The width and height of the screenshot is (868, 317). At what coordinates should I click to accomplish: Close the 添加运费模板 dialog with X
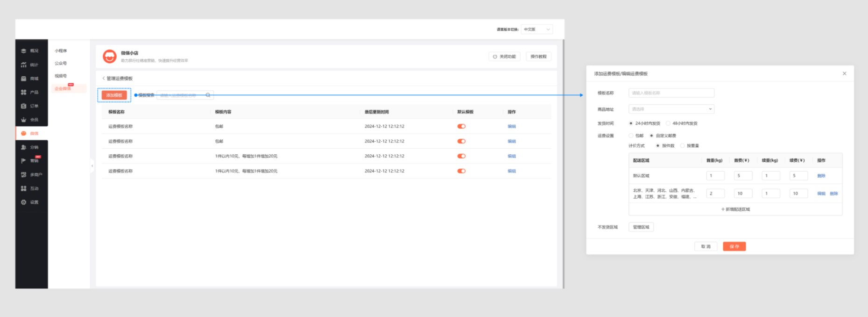844,73
